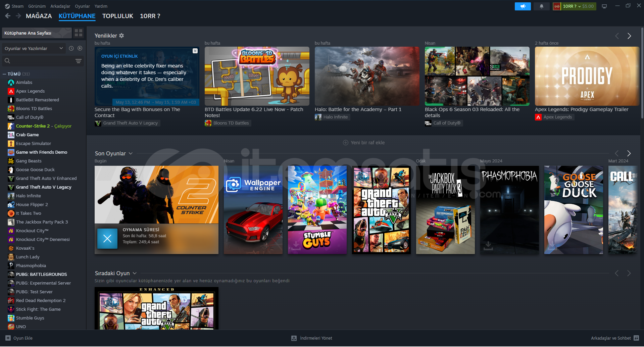The width and height of the screenshot is (644, 347).
Task: Show ready-to-play games only icon
Action: pos(80,48)
